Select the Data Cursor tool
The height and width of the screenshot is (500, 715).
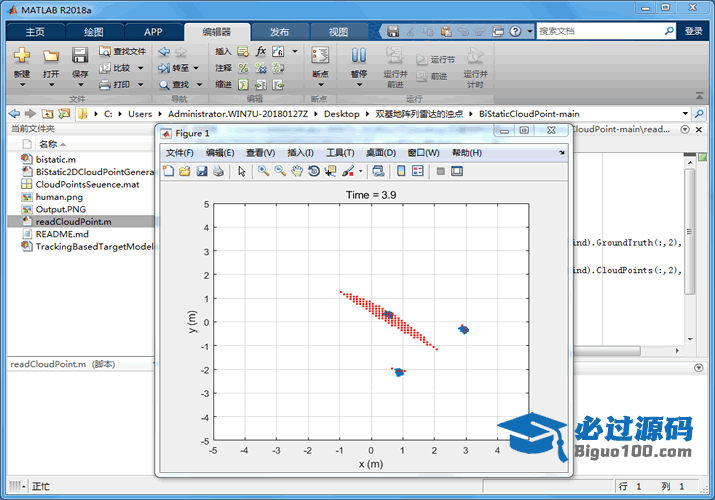coord(330,171)
